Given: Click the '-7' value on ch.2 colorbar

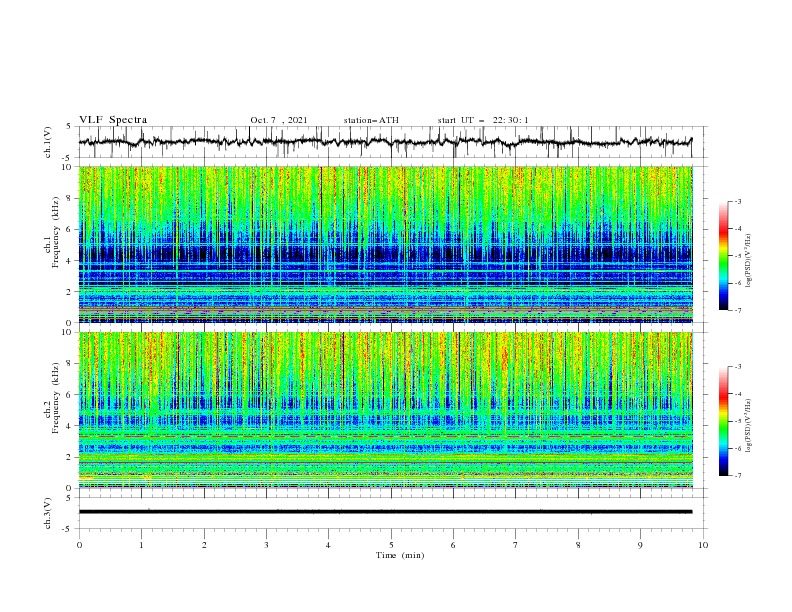Looking at the screenshot, I should (x=738, y=475).
